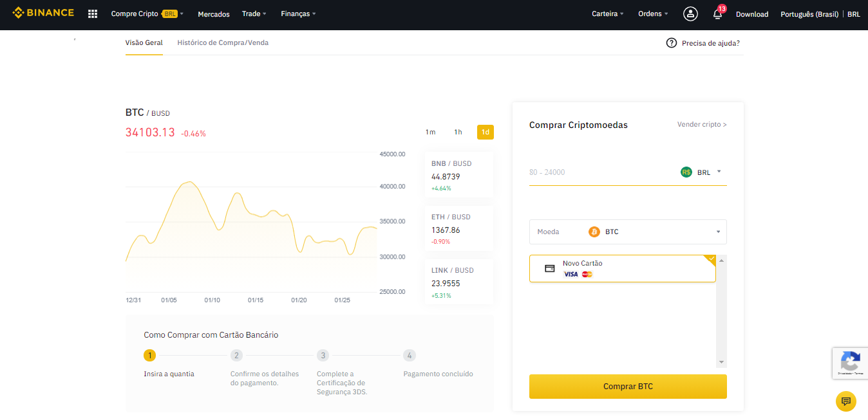Click the BTC / BUSD pair title
The height and width of the screenshot is (420, 868).
147,113
